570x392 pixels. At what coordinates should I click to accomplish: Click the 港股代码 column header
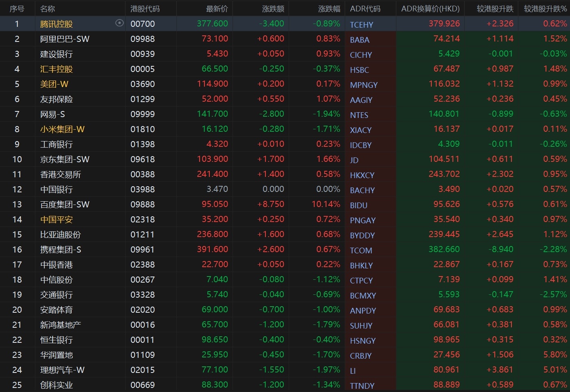pos(145,9)
